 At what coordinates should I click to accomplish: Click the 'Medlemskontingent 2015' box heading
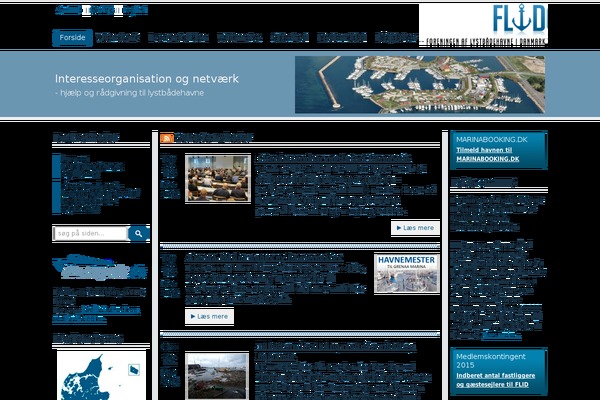(491, 361)
